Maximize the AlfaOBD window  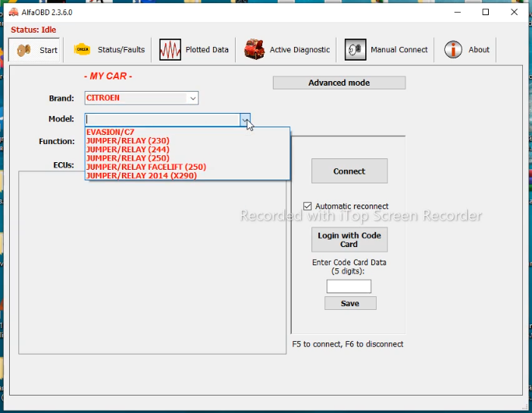coord(486,12)
